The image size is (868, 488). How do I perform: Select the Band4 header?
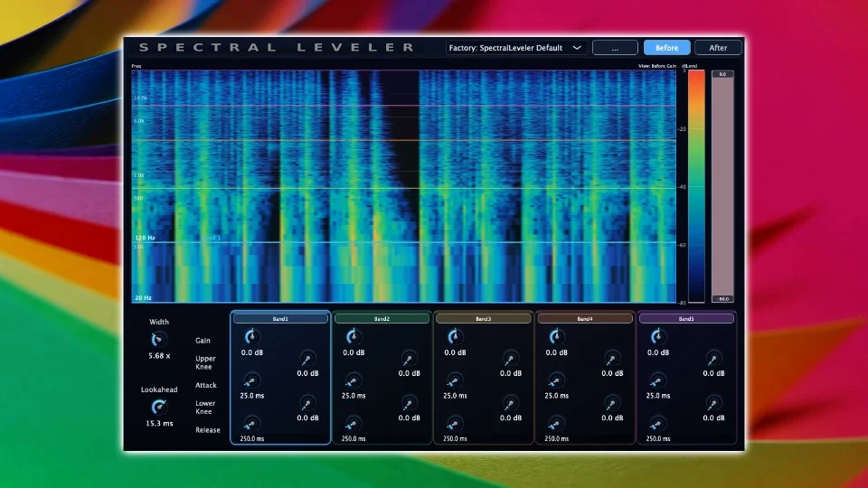pos(585,319)
